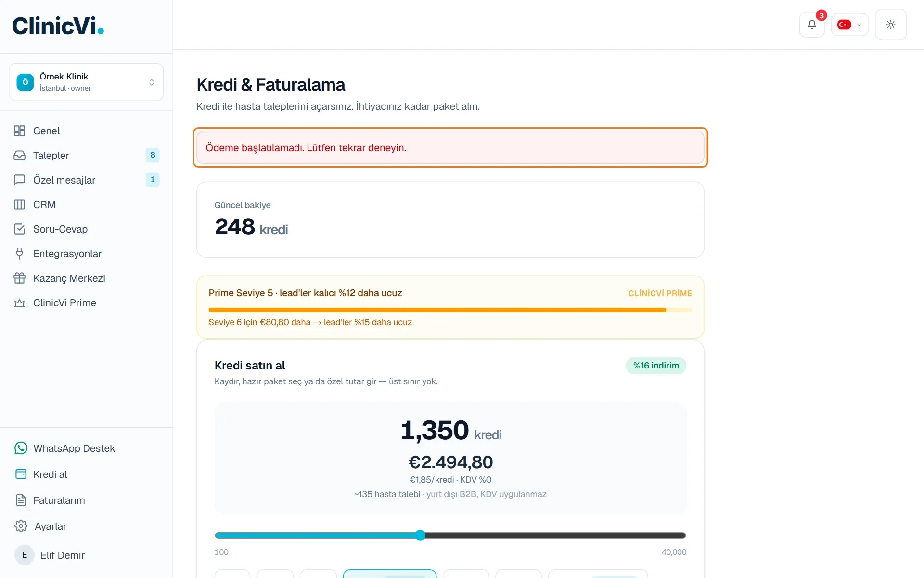Click the Ayarlar gear icon
Screen dimensions: 924x578
click(x=21, y=526)
